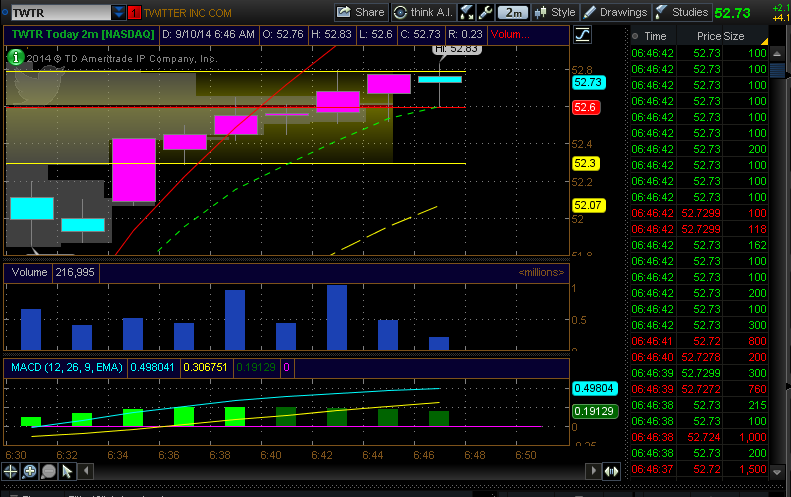
Task: Click the last price 52.73 in the top right
Action: click(732, 13)
